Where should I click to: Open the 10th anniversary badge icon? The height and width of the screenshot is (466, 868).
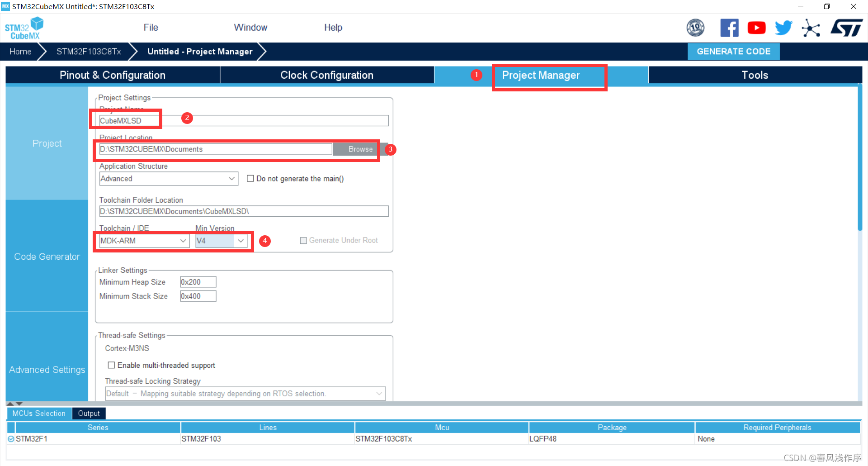point(695,28)
